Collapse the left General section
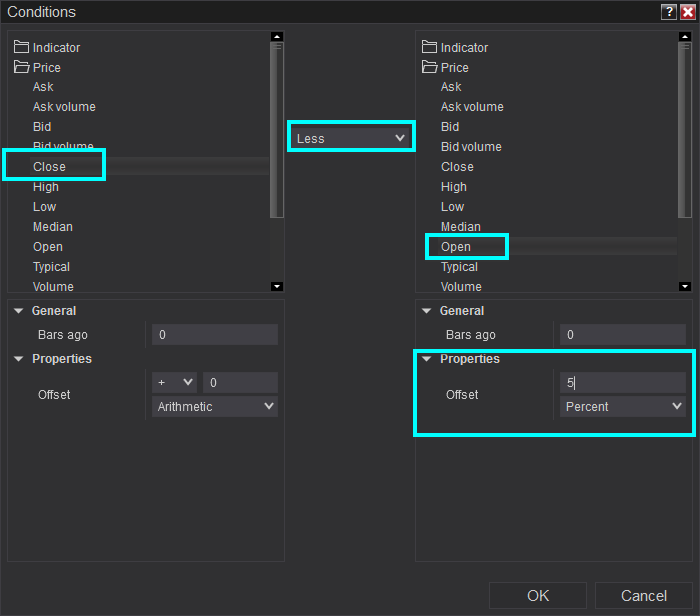The image size is (700, 616). (x=20, y=311)
